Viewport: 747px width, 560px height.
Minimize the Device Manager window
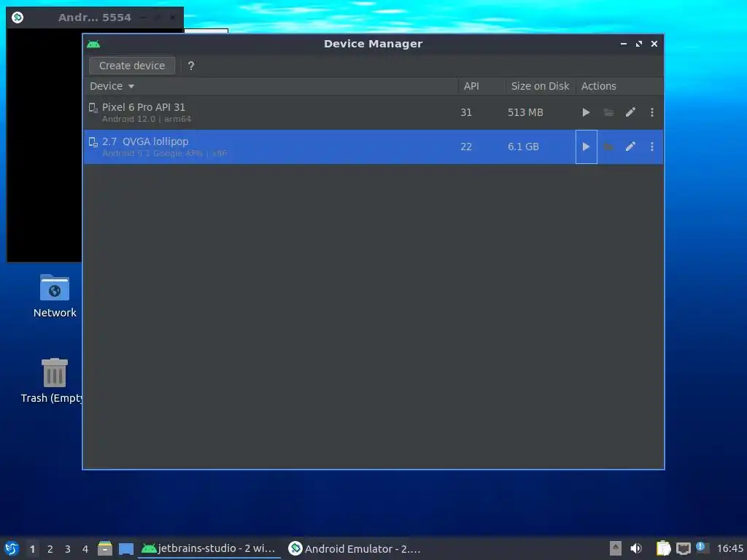[x=623, y=44]
